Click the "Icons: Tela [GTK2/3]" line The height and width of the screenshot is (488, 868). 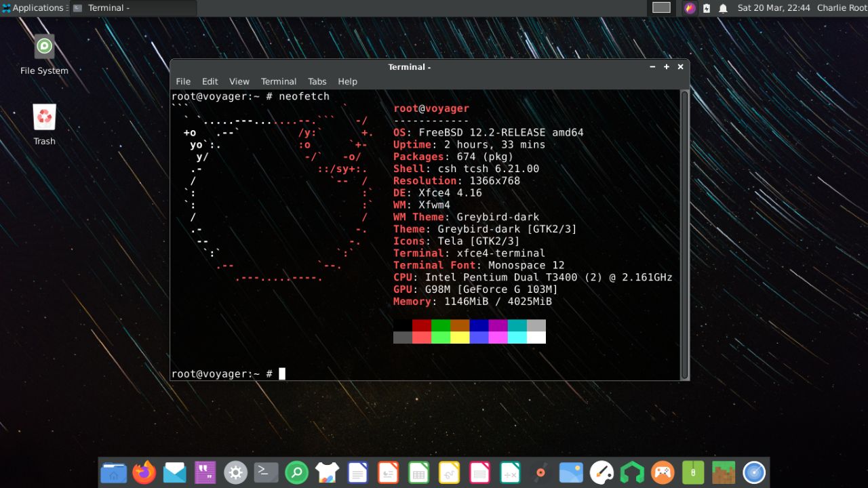(456, 241)
